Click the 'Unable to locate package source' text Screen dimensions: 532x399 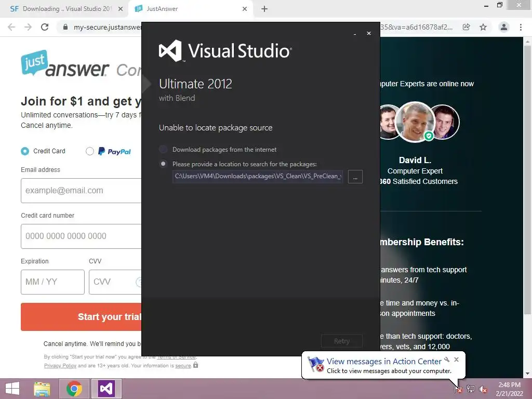tap(216, 128)
